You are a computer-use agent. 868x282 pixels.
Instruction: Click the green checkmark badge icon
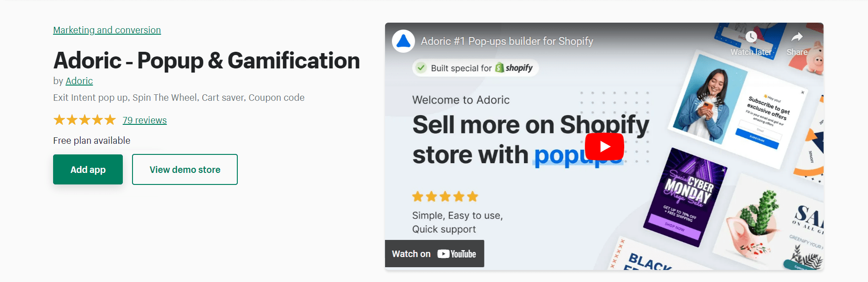click(421, 68)
